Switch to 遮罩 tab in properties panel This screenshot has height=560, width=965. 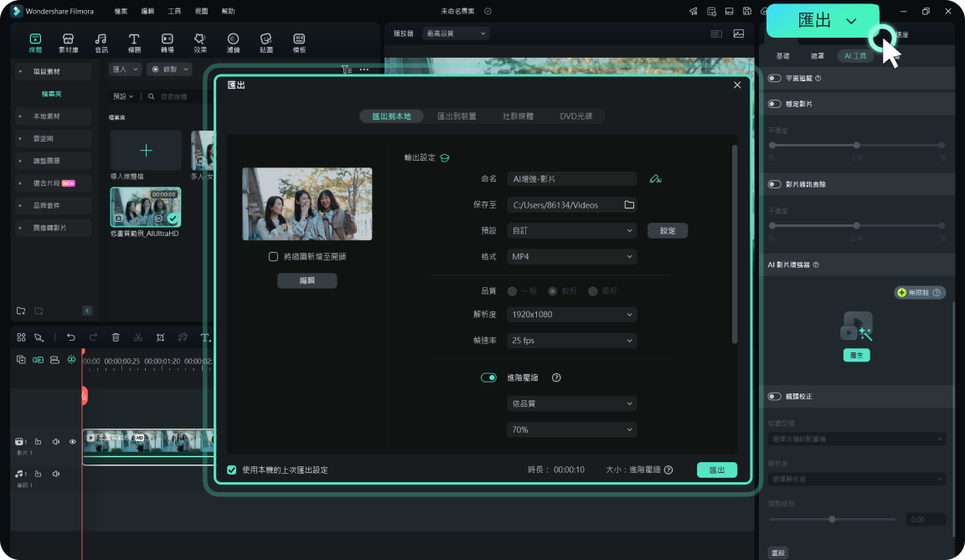point(818,56)
